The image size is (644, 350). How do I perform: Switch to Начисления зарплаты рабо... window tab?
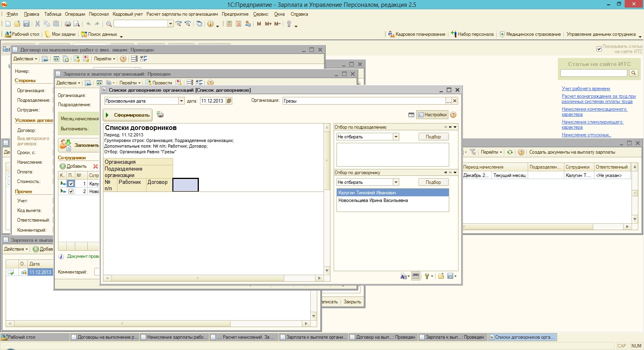click(x=174, y=337)
